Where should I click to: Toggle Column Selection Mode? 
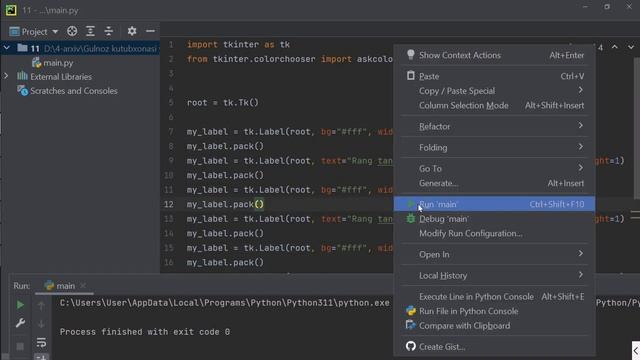494,105
